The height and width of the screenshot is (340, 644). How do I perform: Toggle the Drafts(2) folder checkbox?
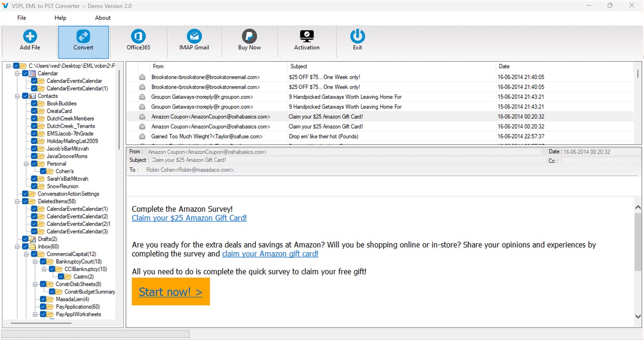tap(26, 239)
